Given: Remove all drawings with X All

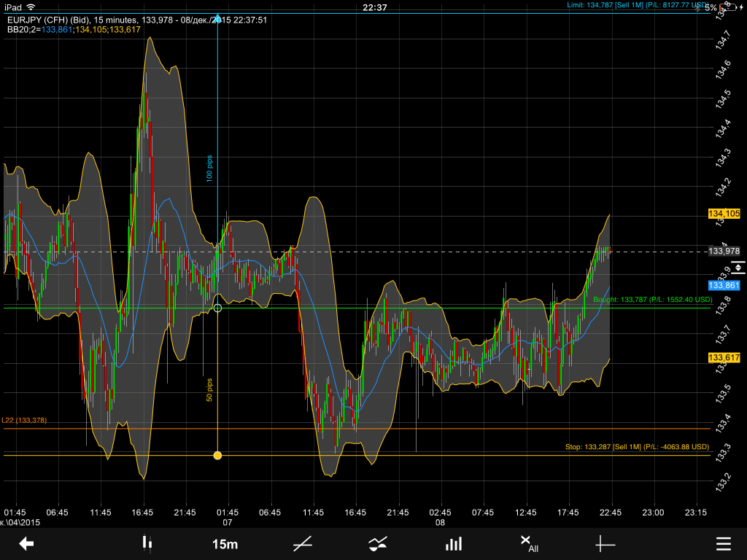Looking at the screenshot, I should tap(529, 544).
